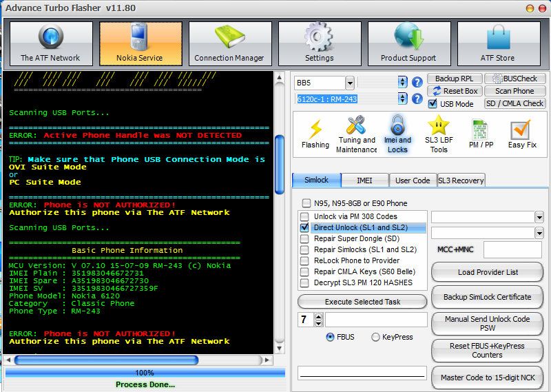Open The ATF Network section

[50, 43]
